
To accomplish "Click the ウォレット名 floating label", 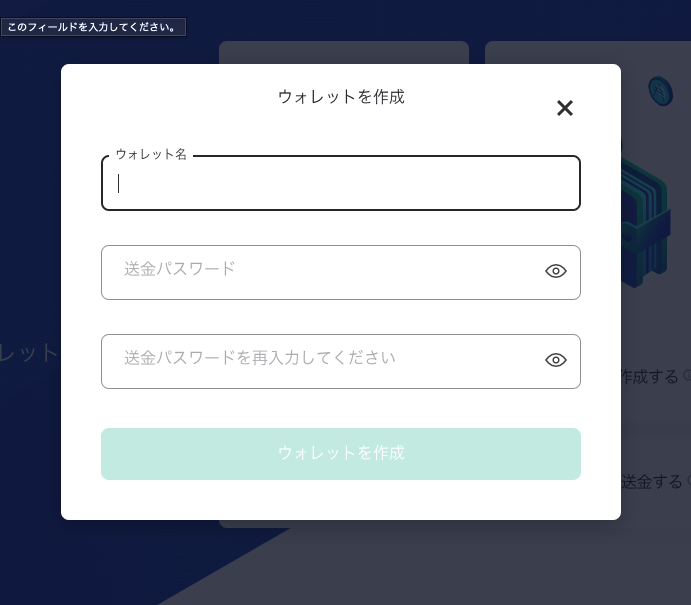I will pyautogui.click(x=151, y=155).
